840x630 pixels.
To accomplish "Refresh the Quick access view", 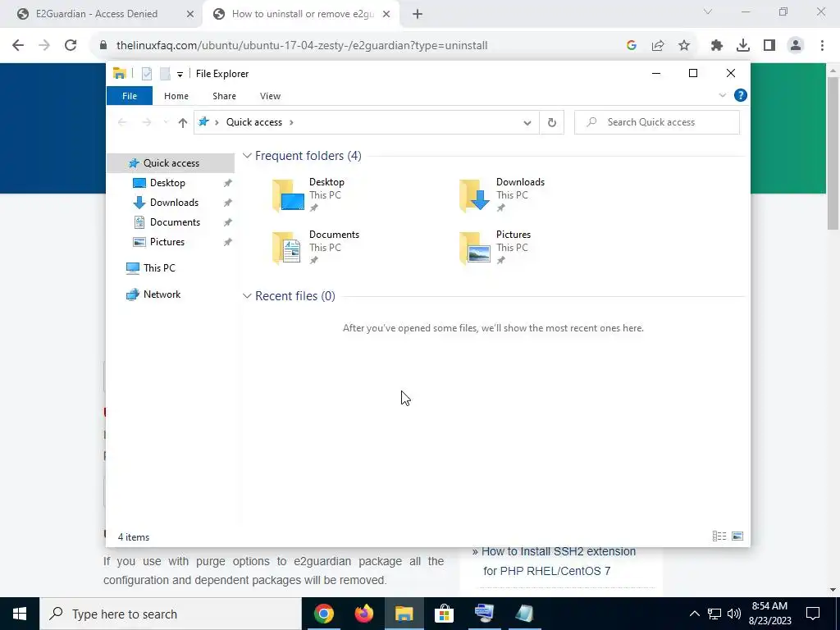I will (x=552, y=123).
